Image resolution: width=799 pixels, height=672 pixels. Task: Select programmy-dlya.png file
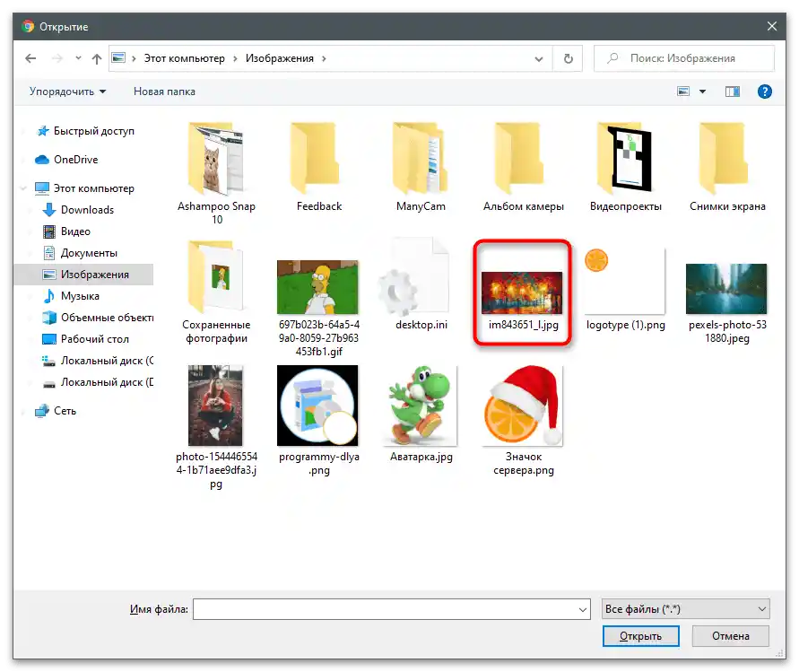pos(318,421)
